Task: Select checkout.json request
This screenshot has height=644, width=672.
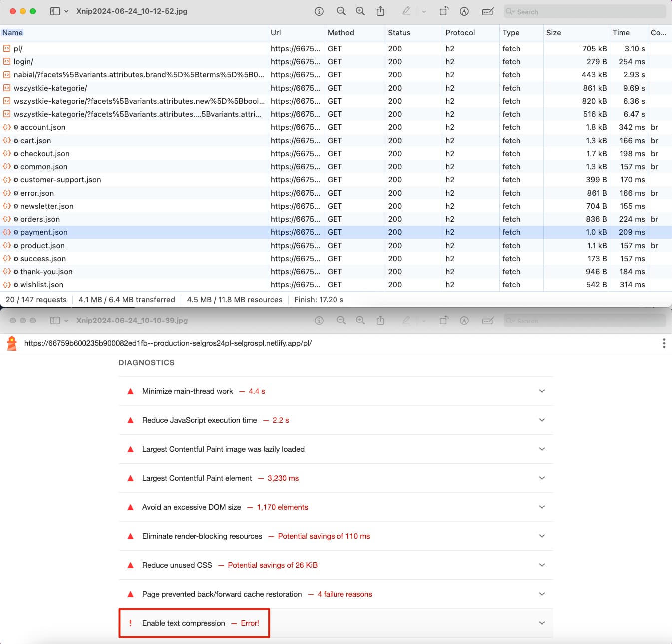Action: click(x=336, y=154)
